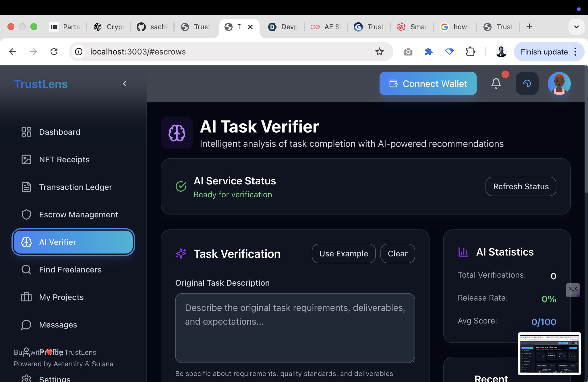Screen dimensions: 588x382
Task: Click the AI Task Verifier brain icon
Action: pyautogui.click(x=177, y=133)
